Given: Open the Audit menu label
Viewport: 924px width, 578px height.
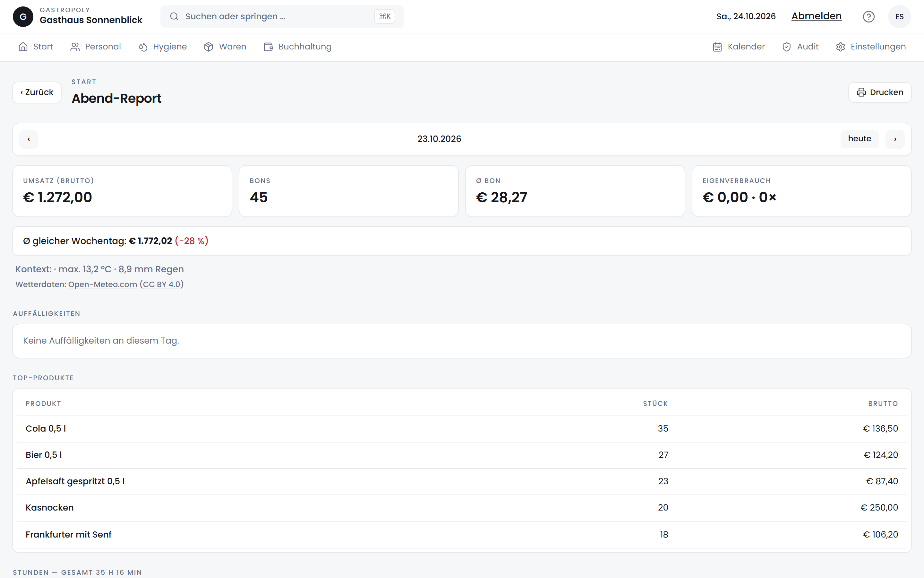Looking at the screenshot, I should tap(808, 47).
